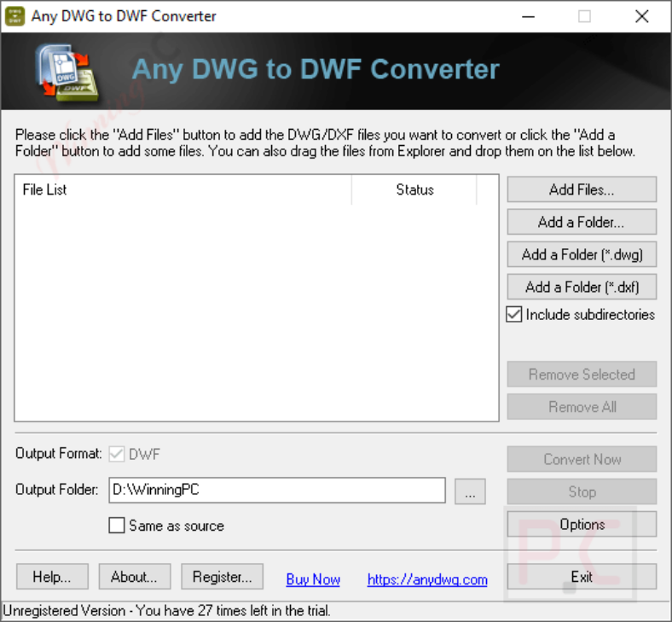Click the Add Files... button
This screenshot has height=622, width=672.
tap(582, 189)
